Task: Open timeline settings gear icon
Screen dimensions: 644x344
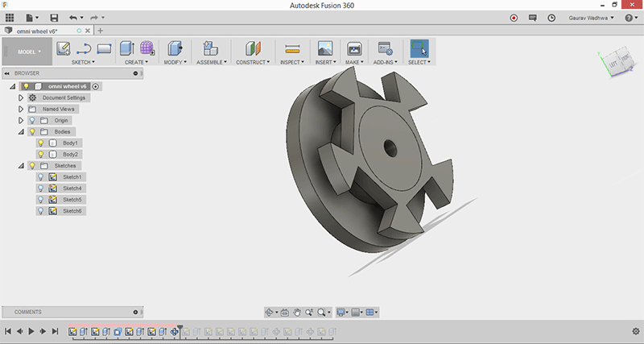Action: [636, 331]
